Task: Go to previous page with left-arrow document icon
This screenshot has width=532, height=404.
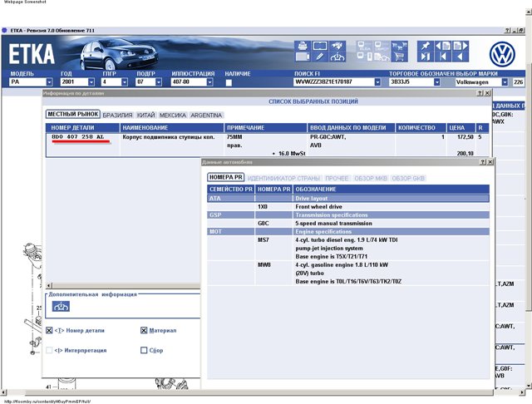Action: (x=443, y=46)
